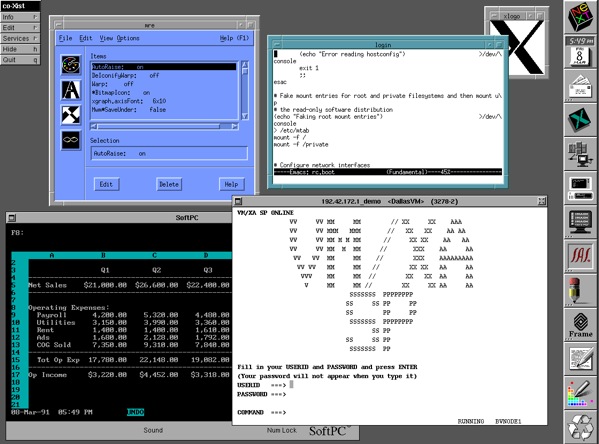Choose Quit in the co-Xist menu
This screenshot has width=599, height=444.
pos(20,60)
